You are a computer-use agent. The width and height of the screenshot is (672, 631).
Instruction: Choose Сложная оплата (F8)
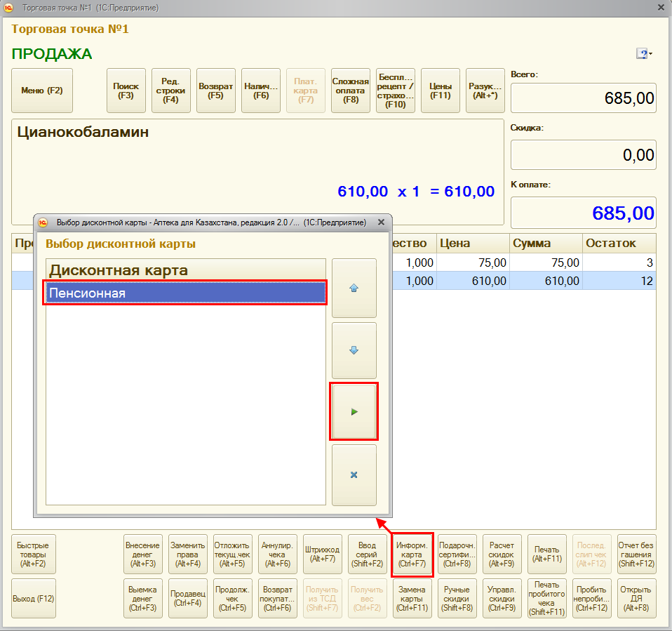click(351, 91)
